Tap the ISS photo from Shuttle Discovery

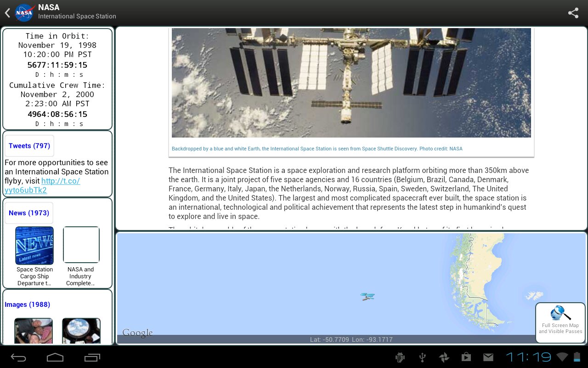[x=351, y=83]
